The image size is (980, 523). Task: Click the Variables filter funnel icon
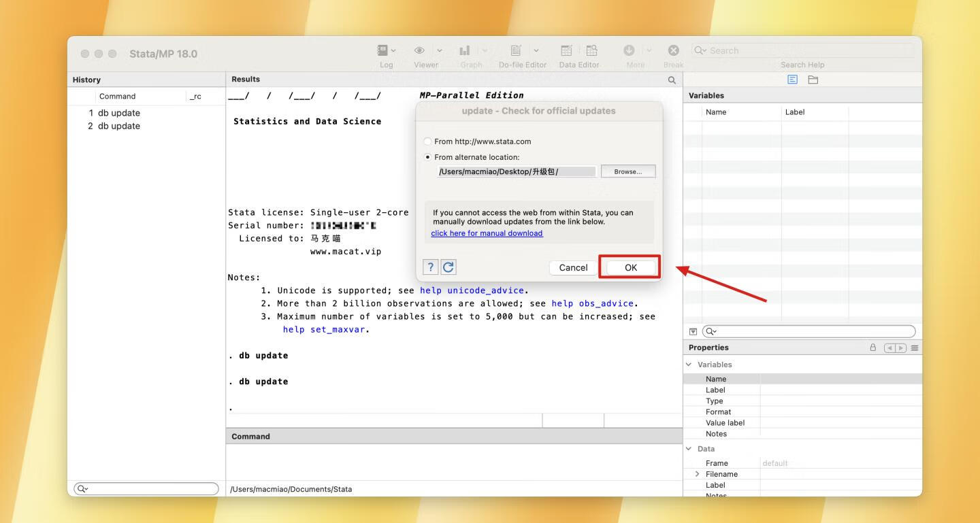coord(693,332)
